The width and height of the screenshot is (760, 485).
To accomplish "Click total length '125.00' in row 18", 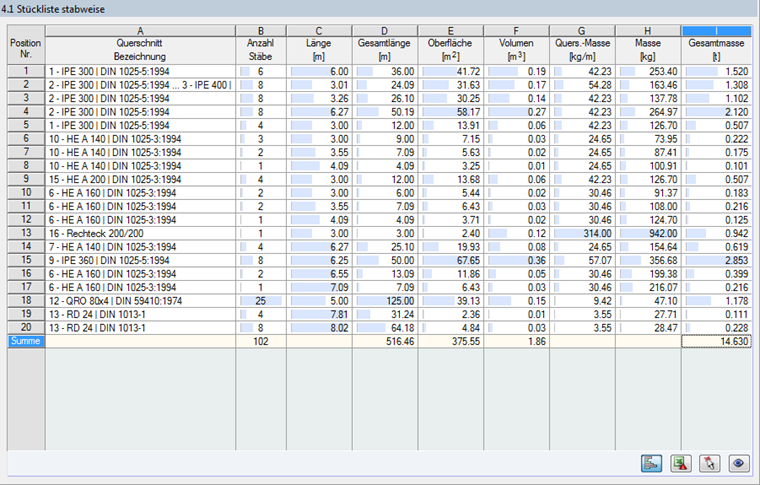I will (384, 301).
